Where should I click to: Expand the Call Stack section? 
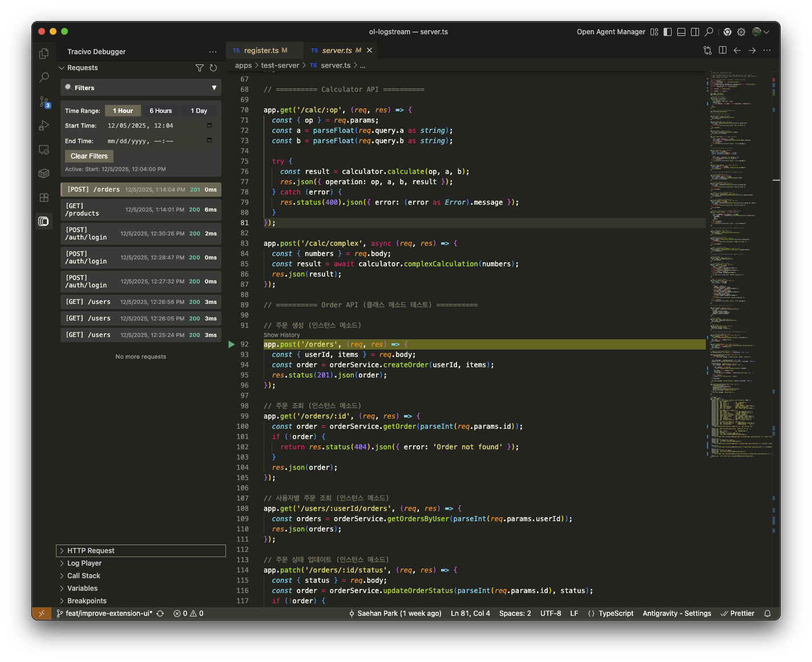click(x=83, y=576)
